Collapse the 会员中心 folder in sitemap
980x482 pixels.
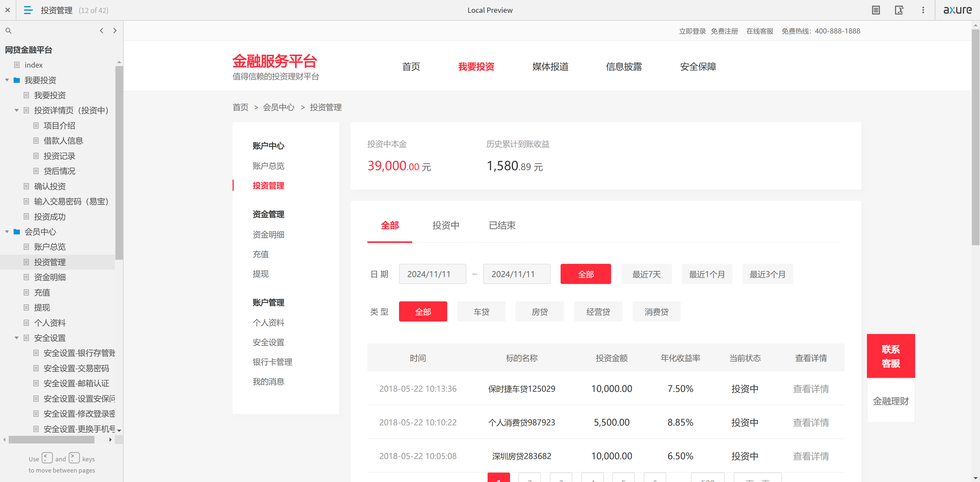point(7,232)
